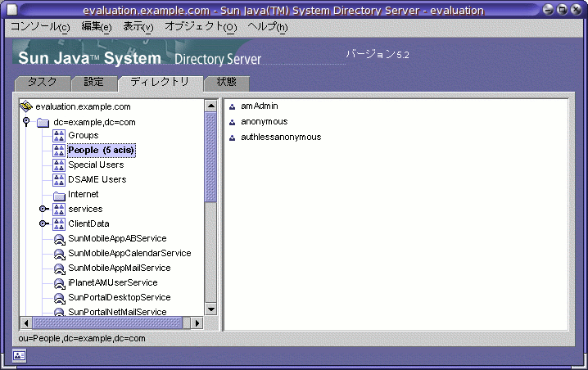Screen dimensions: 588x370
Task: Select the services tree entry
Action: (x=85, y=209)
